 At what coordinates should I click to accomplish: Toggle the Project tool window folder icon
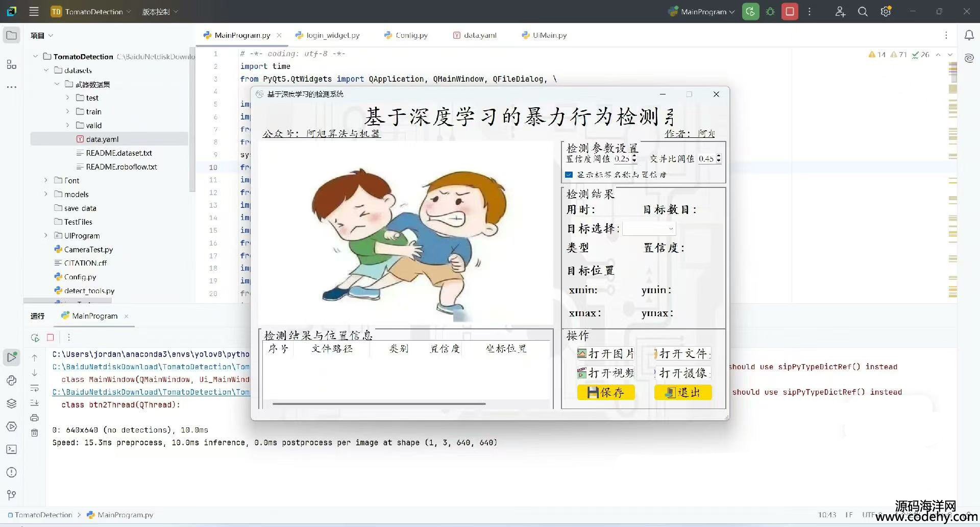click(x=11, y=35)
